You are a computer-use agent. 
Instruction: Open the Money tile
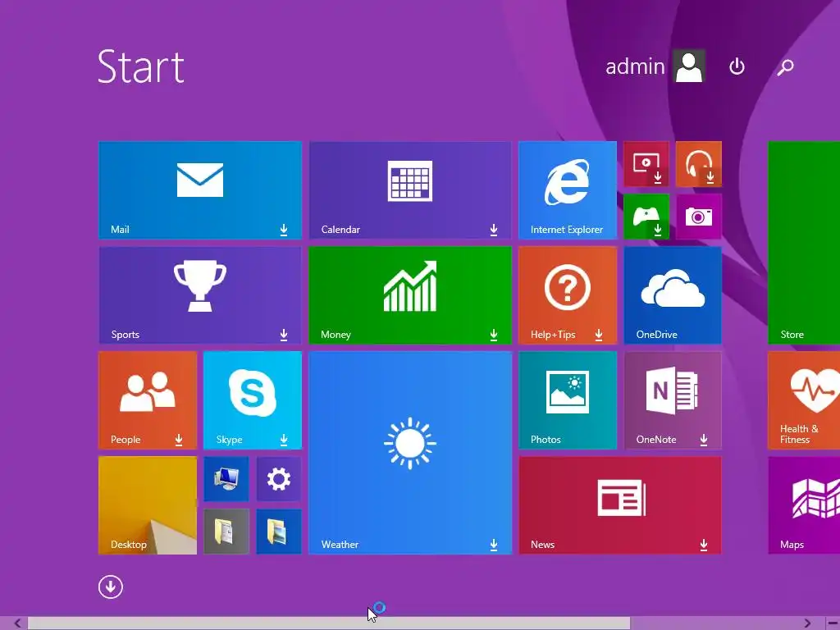point(410,294)
